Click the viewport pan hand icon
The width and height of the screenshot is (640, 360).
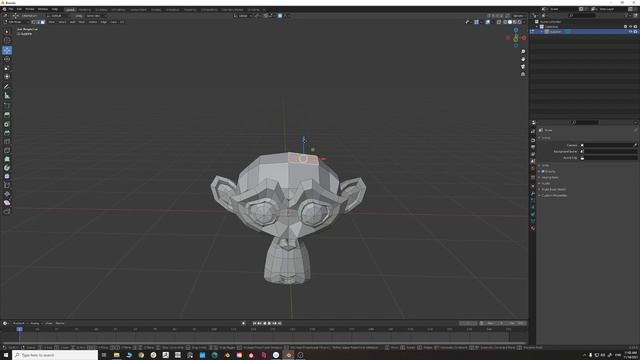(x=523, y=59)
